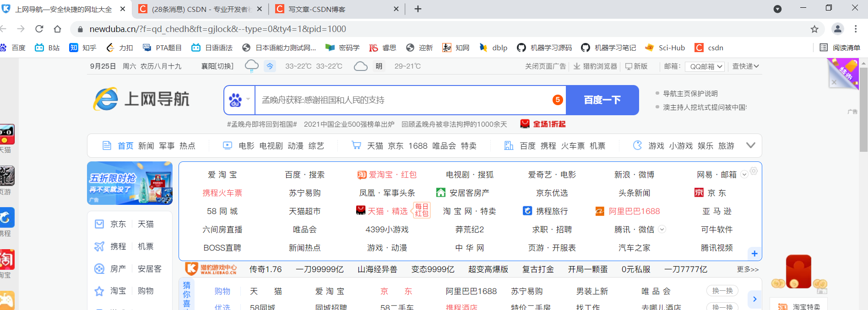This screenshot has height=310, width=868.
Task: Open the 全场1折起 promo link
Action: 543,124
